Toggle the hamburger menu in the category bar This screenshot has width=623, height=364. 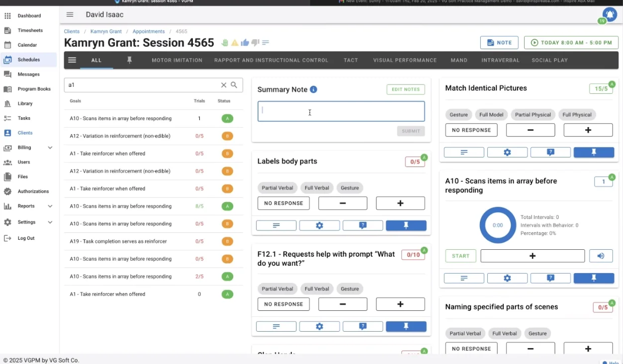[72, 60]
